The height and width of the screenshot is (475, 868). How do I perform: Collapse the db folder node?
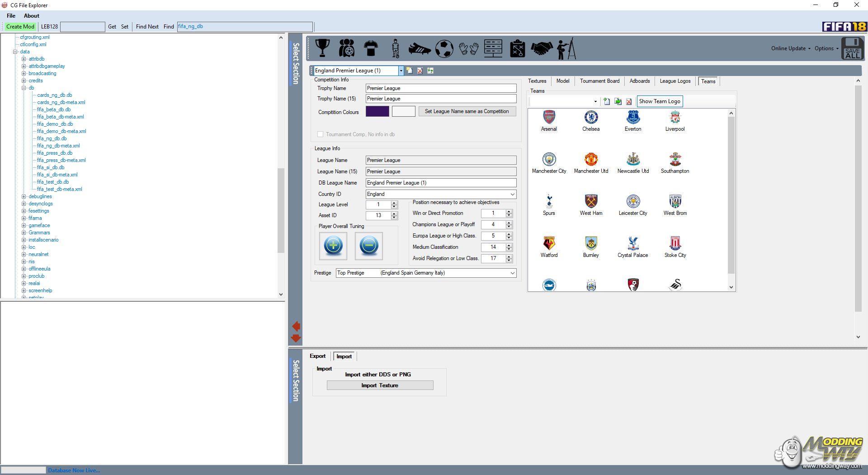pos(24,88)
